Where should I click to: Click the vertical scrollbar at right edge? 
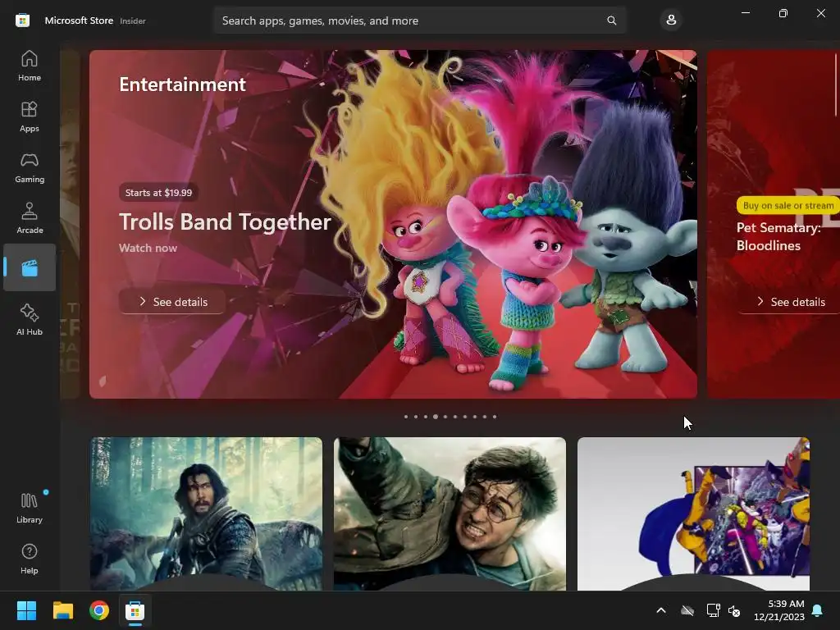point(836,84)
